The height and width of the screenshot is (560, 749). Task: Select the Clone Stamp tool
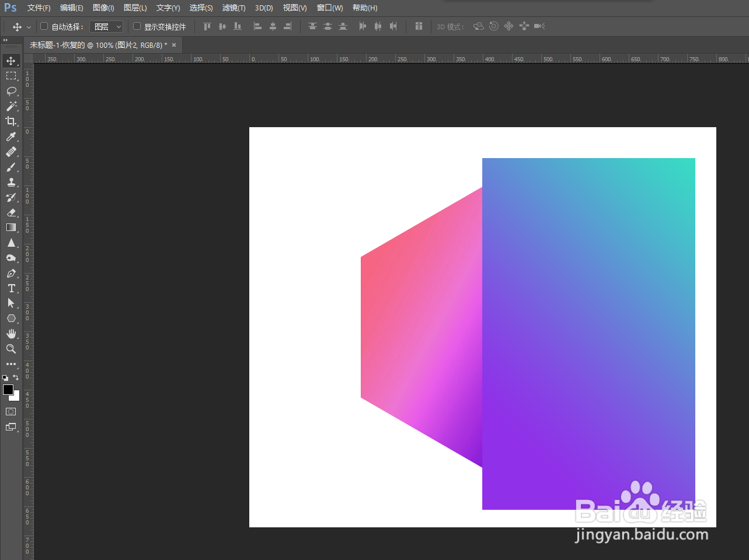tap(11, 182)
